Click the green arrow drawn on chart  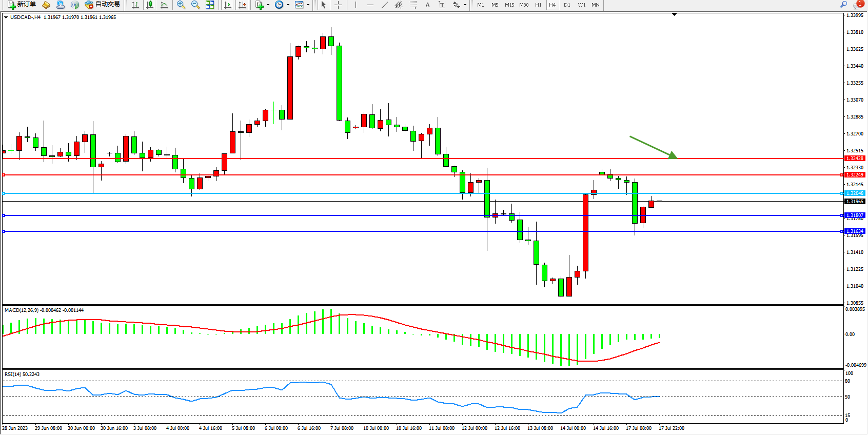[x=653, y=147]
